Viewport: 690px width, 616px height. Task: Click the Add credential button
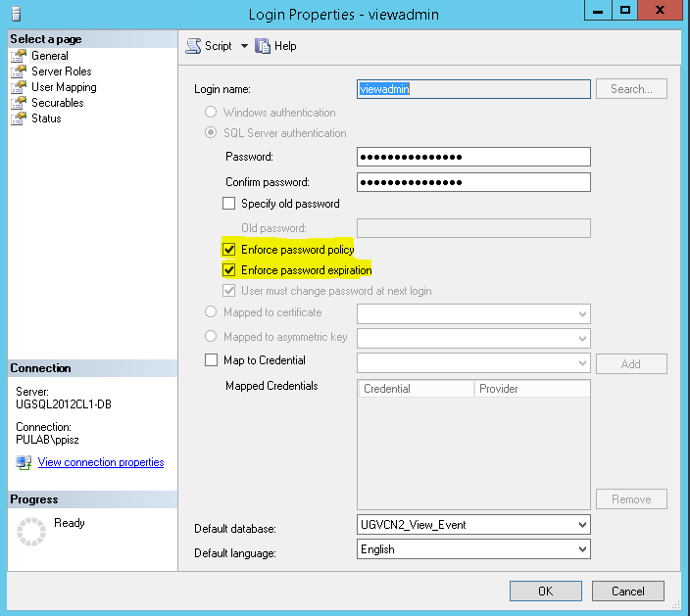point(631,364)
